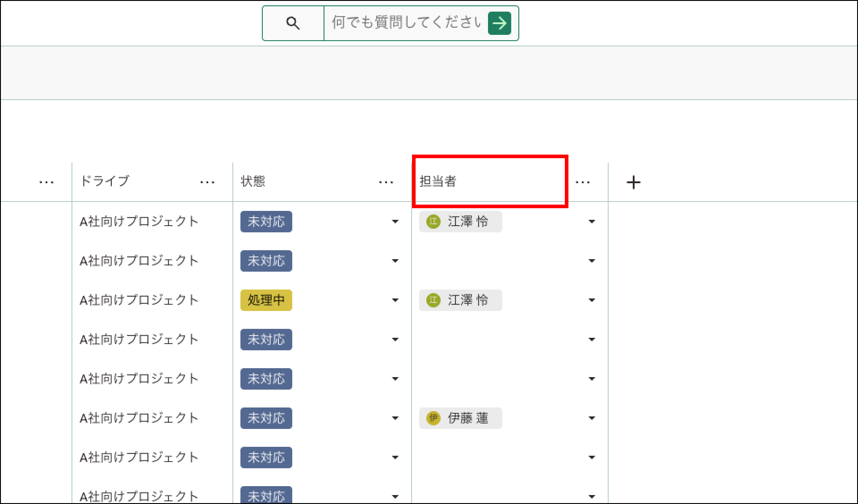Viewport: 858px width, 504px height.
Task: Expand status dropdown in first row
Action: [x=395, y=222]
